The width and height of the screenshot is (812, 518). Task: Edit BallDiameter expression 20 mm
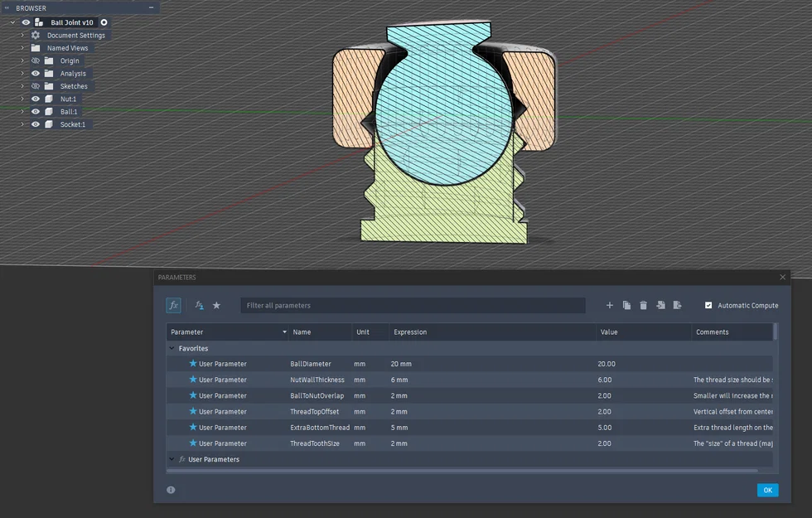pos(492,364)
